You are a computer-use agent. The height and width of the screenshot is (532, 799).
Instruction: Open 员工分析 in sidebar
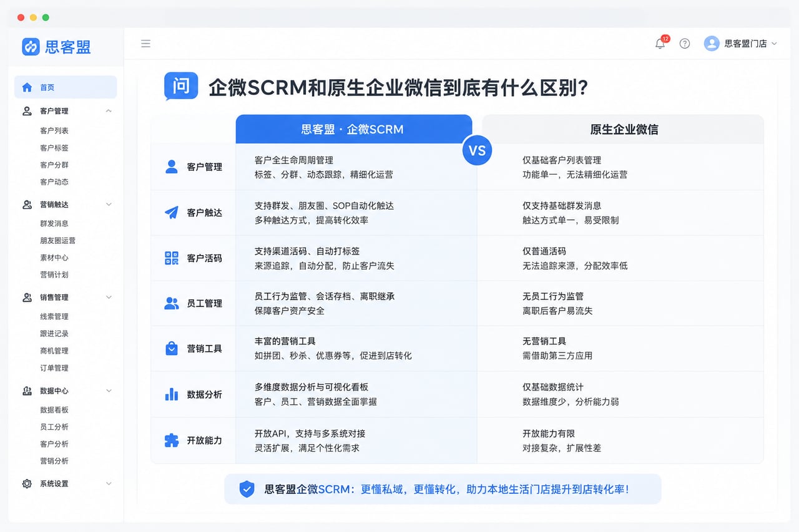54,427
